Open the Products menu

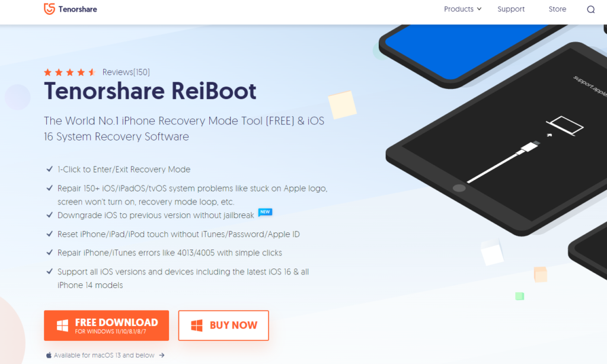point(462,9)
